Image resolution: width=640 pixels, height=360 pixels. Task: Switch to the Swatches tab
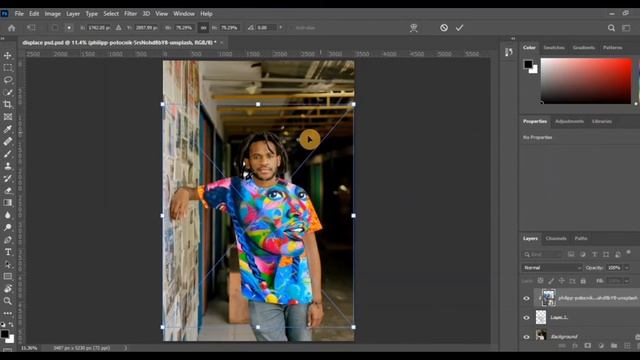coord(554,48)
